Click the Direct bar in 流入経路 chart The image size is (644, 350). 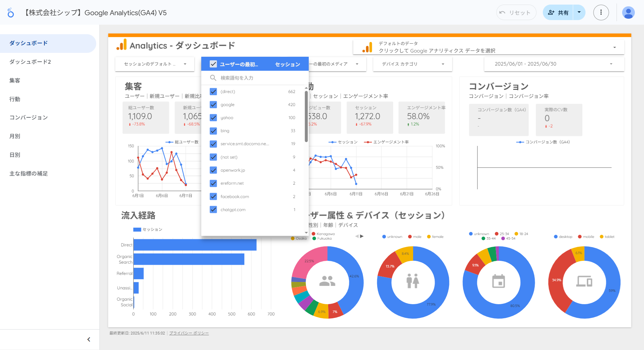[195, 245]
